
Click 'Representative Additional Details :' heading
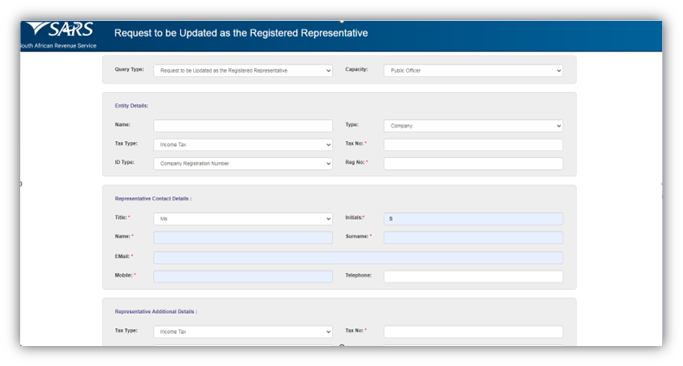click(156, 312)
